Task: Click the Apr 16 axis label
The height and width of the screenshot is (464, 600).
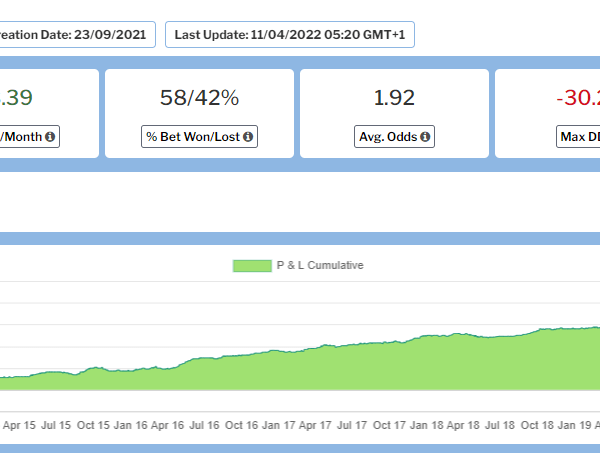Action: 167,425
